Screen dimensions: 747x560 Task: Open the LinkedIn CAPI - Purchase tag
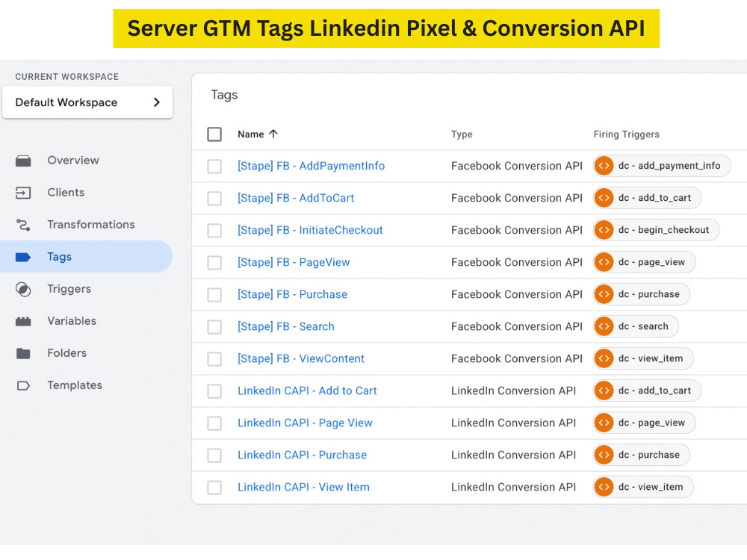tap(302, 455)
